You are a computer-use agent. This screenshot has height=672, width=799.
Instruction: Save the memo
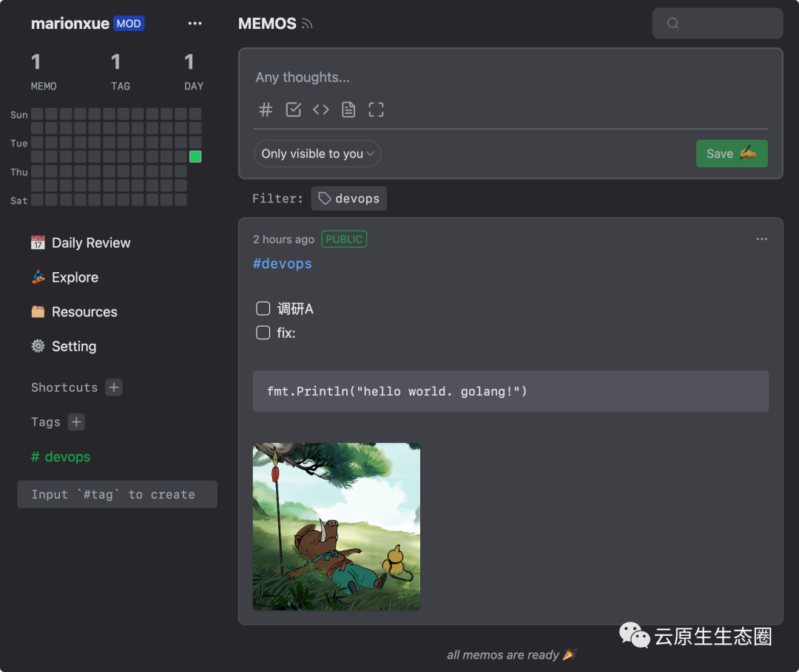pos(732,154)
